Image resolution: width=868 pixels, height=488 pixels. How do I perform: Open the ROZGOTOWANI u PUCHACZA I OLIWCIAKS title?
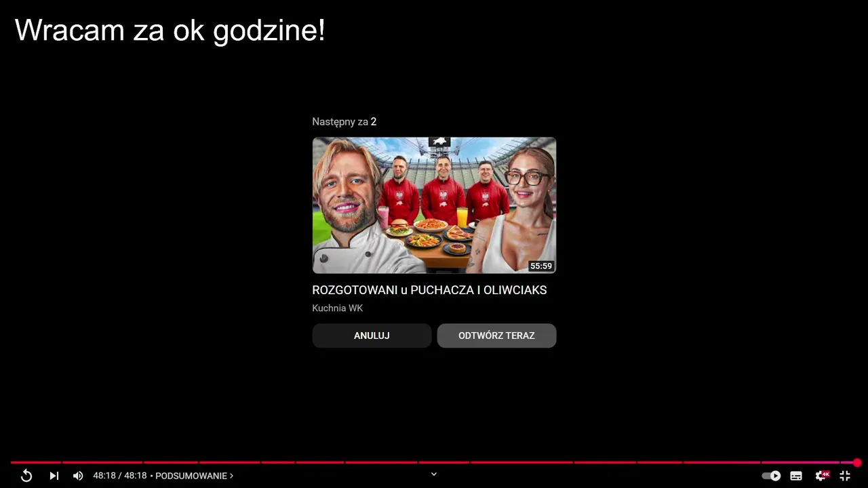pyautogui.click(x=429, y=290)
